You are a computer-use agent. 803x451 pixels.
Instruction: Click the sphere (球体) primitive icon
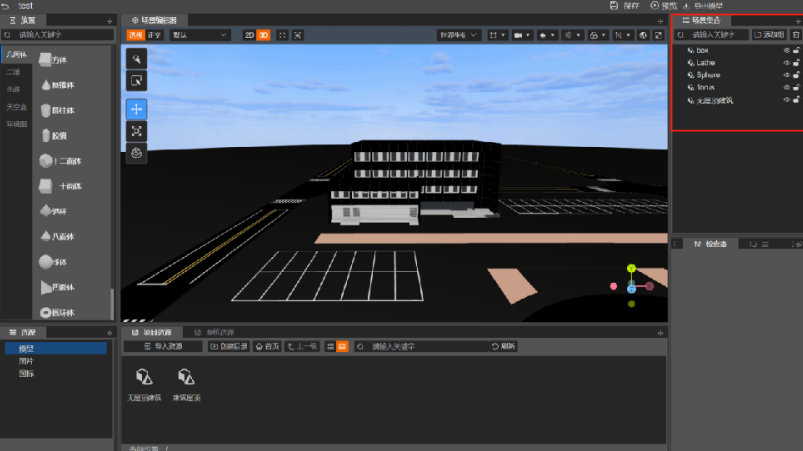point(46,261)
